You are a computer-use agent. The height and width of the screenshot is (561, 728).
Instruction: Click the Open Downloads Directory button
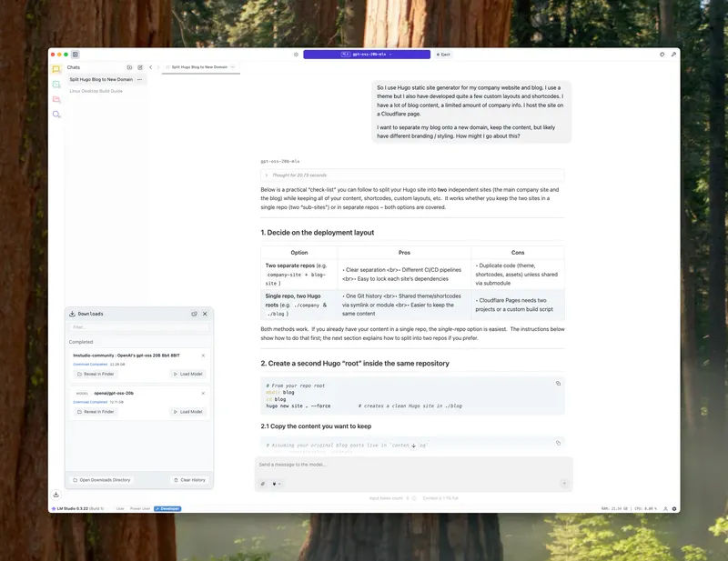click(x=102, y=479)
